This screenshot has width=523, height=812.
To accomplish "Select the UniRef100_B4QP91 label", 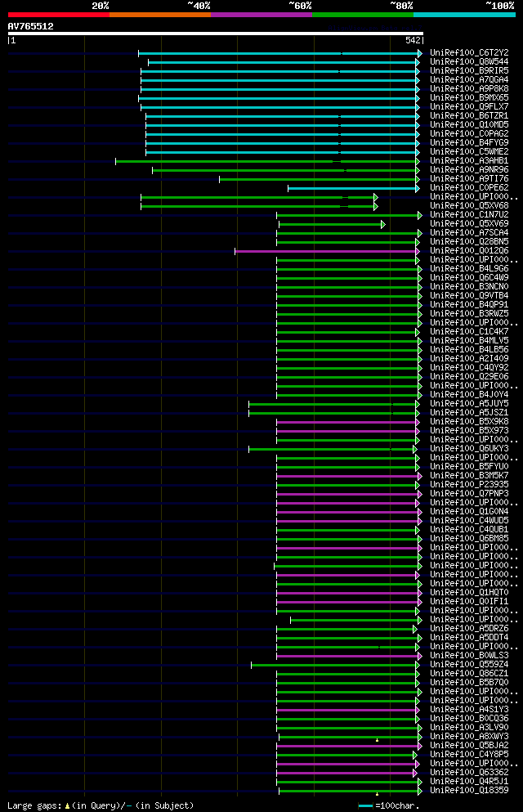I will coord(469,304).
